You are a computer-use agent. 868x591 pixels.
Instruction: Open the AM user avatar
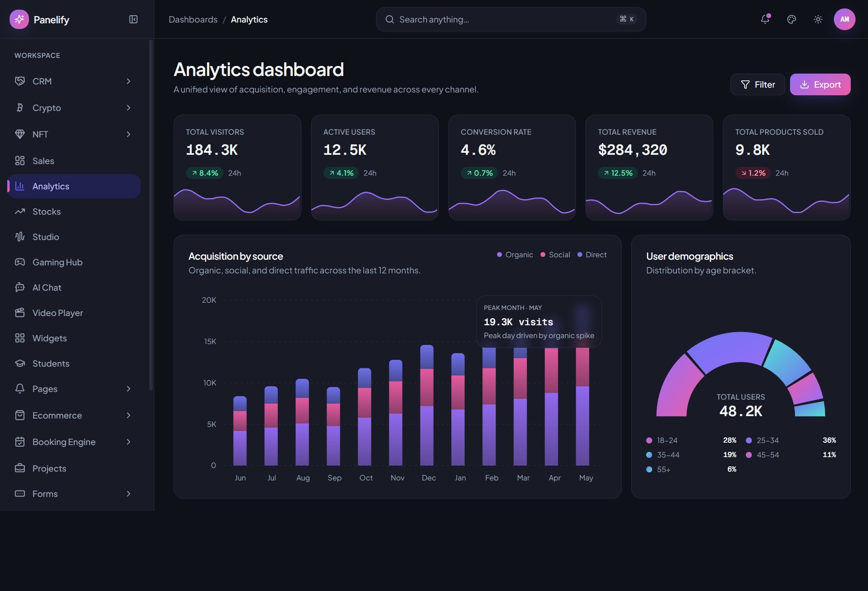click(844, 19)
